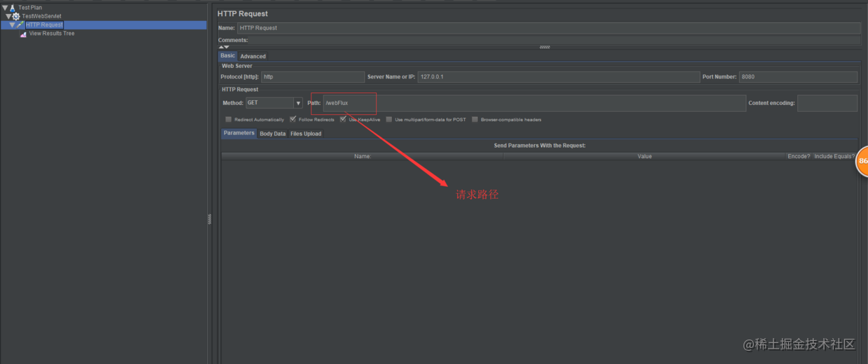This screenshot has width=868, height=364.
Task: Enable Use multipart/form-data for POST
Action: coord(389,120)
